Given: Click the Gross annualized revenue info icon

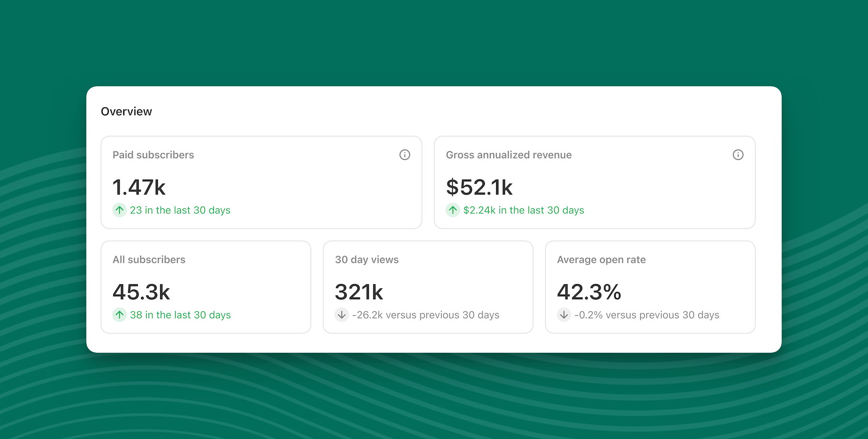Looking at the screenshot, I should [739, 155].
